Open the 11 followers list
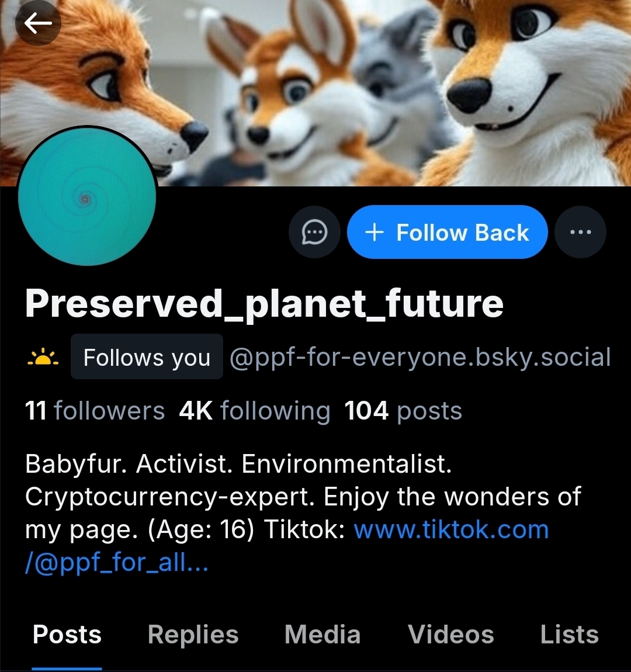The width and height of the screenshot is (631, 672). [x=95, y=411]
